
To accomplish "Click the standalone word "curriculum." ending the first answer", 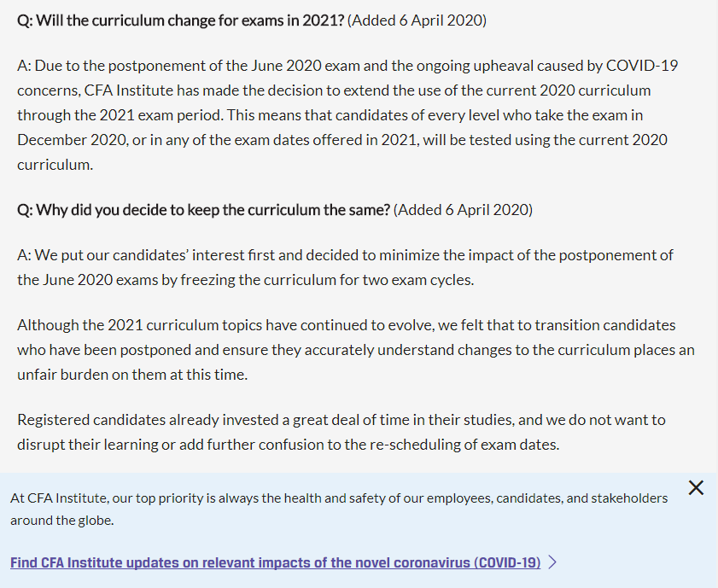I will click(55, 164).
